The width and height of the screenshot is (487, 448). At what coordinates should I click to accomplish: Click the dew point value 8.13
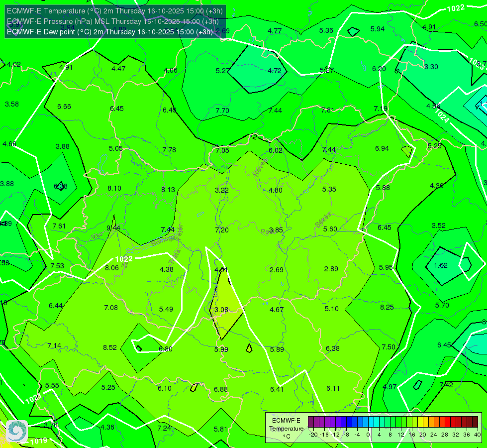[x=168, y=190]
